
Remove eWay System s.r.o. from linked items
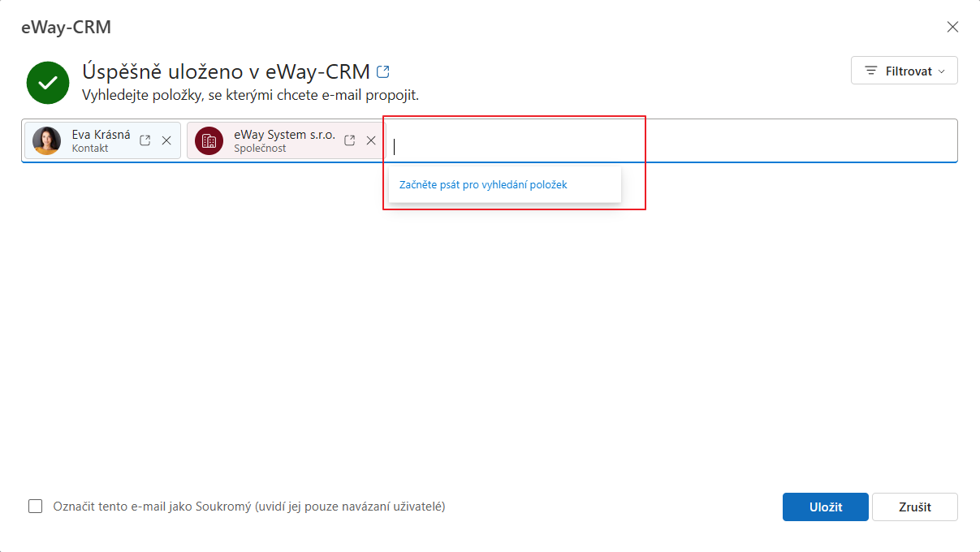371,140
